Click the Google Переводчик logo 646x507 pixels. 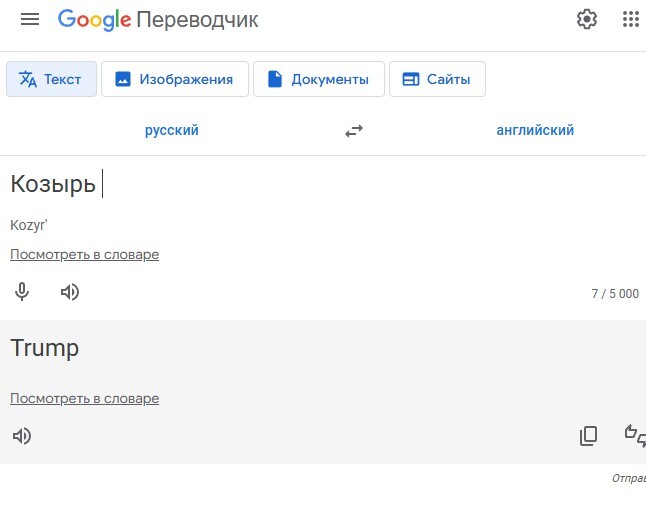(158, 20)
